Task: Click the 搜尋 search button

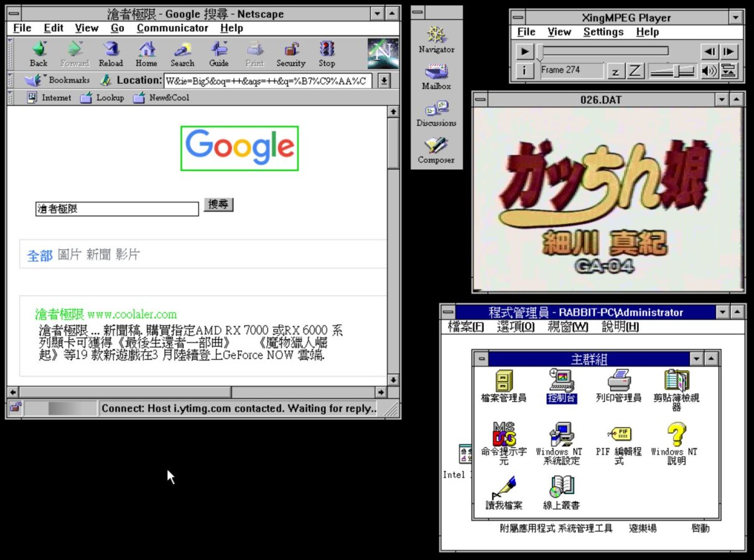Action: (218, 205)
